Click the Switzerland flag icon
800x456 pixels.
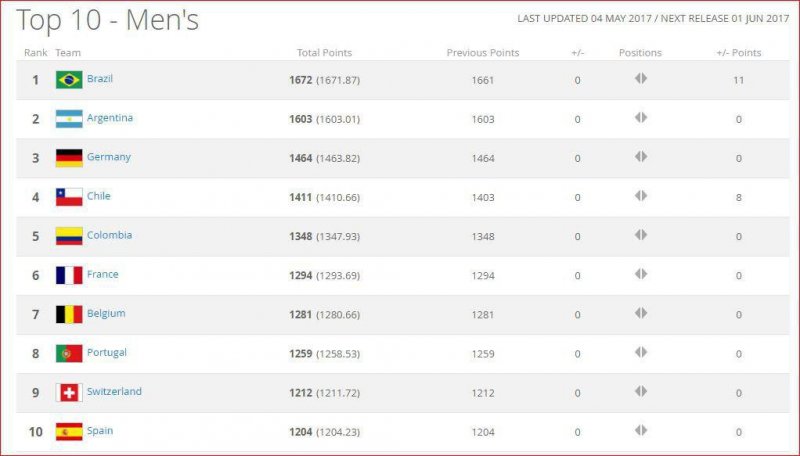point(69,392)
